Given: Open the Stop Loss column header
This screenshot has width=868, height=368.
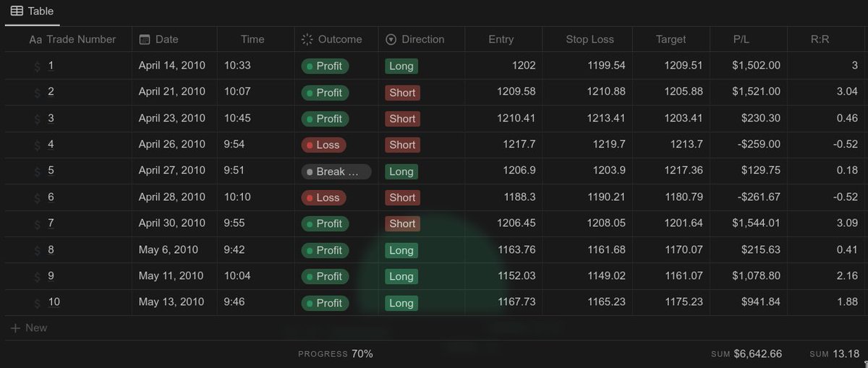Looking at the screenshot, I should (x=587, y=39).
